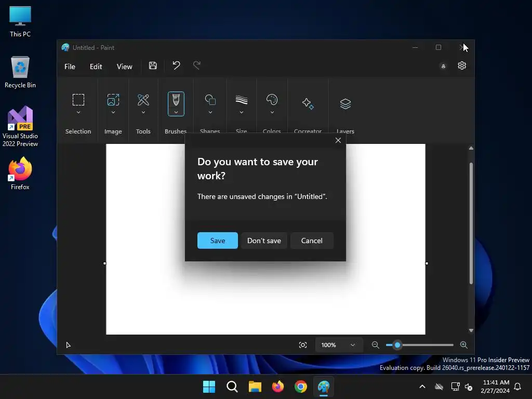This screenshot has width=532, height=399.
Task: Open Paint settings gear
Action: click(462, 65)
